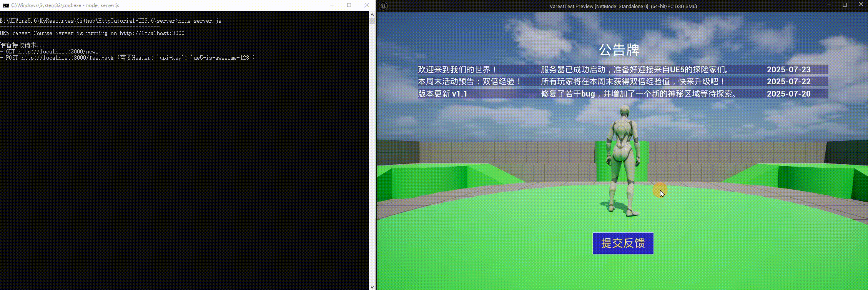Click the text 服务器已成功启动，准备好迎接来自UE5的探险家们。
868x290 pixels.
[635, 70]
